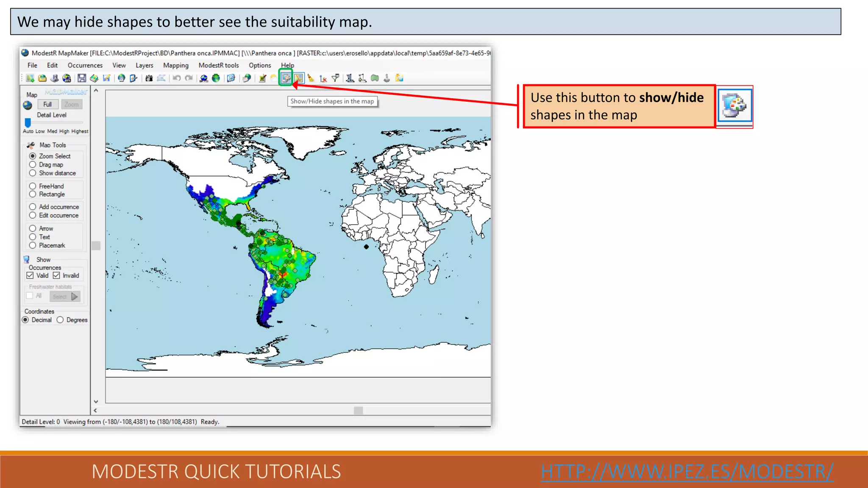Select the Drag map radio option
The width and height of the screenshot is (868, 488).
33,164
